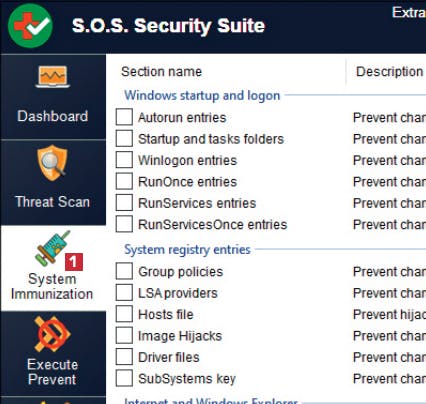
Task: Click the red notification badge showing 1
Action: [74, 262]
